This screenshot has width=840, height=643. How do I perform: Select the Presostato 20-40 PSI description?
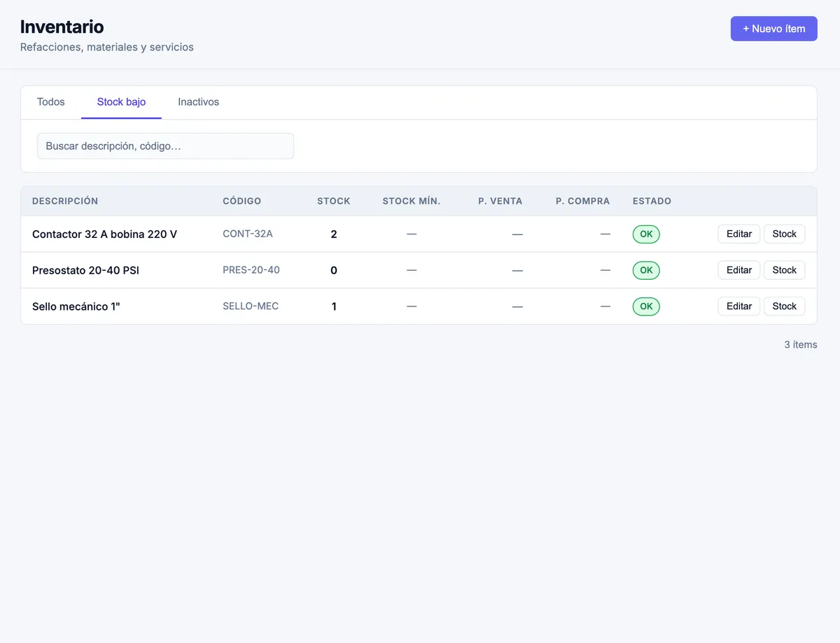click(85, 270)
